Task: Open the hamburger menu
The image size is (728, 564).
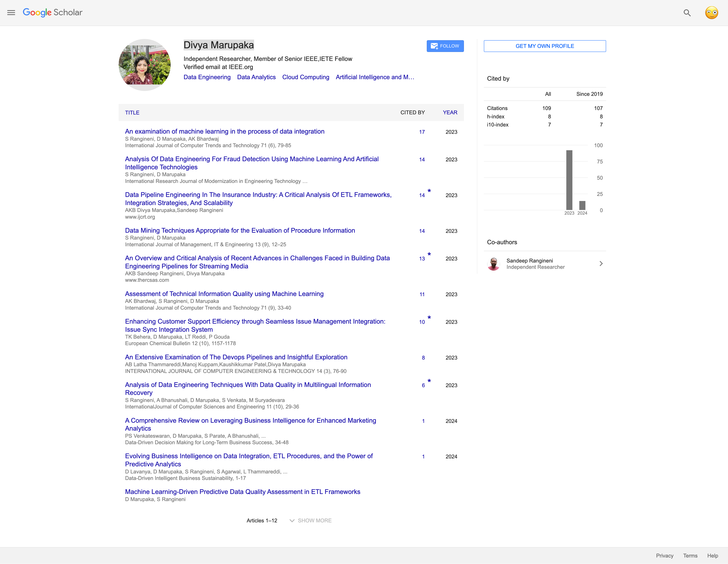Action: point(11,13)
